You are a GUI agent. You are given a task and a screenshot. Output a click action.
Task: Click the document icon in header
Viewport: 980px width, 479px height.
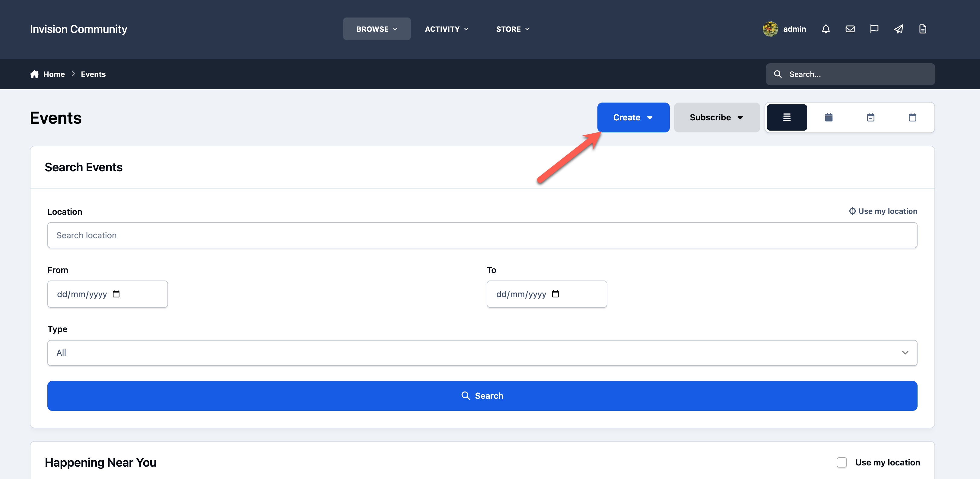923,29
